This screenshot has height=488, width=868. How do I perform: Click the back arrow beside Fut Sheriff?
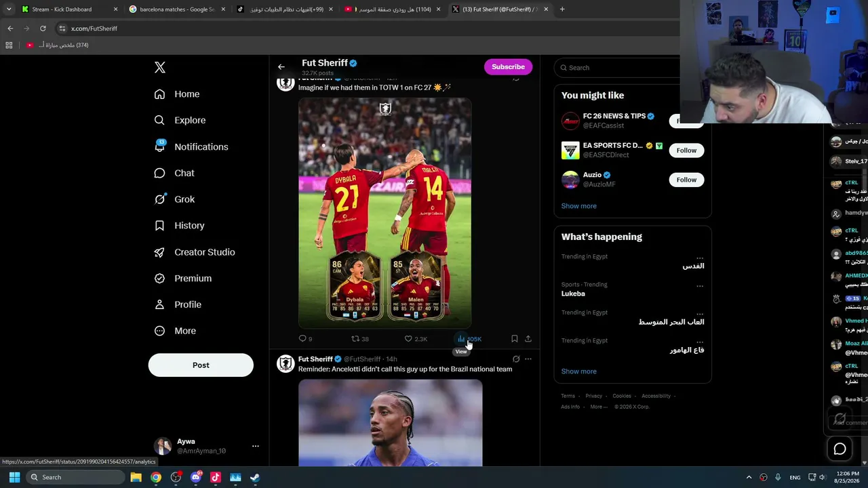point(281,67)
